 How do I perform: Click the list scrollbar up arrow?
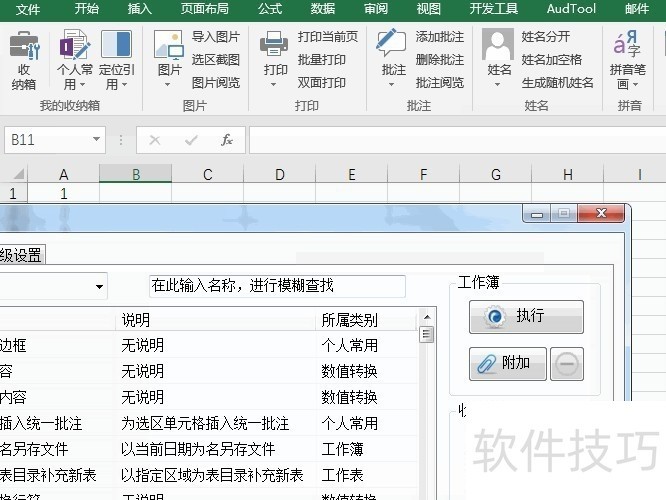pyautogui.click(x=427, y=317)
